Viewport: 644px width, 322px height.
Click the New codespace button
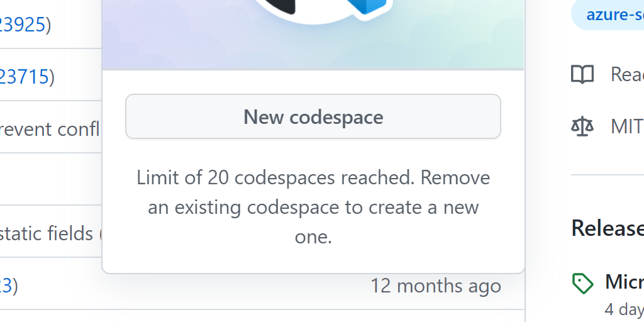click(313, 116)
